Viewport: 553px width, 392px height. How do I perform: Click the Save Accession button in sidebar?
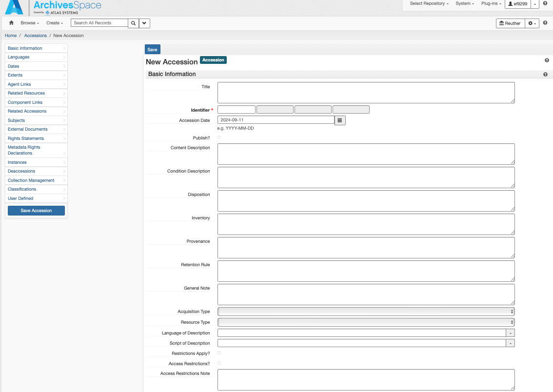(x=36, y=211)
